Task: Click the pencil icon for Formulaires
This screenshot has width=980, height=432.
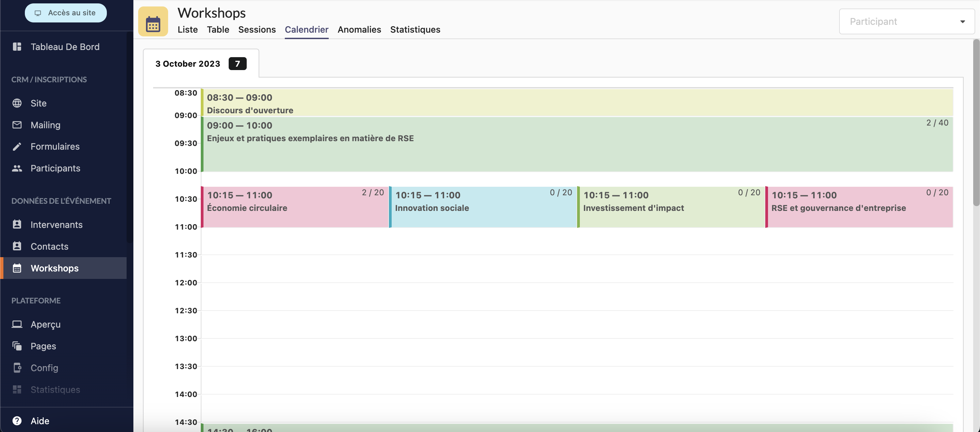Action: [17, 146]
